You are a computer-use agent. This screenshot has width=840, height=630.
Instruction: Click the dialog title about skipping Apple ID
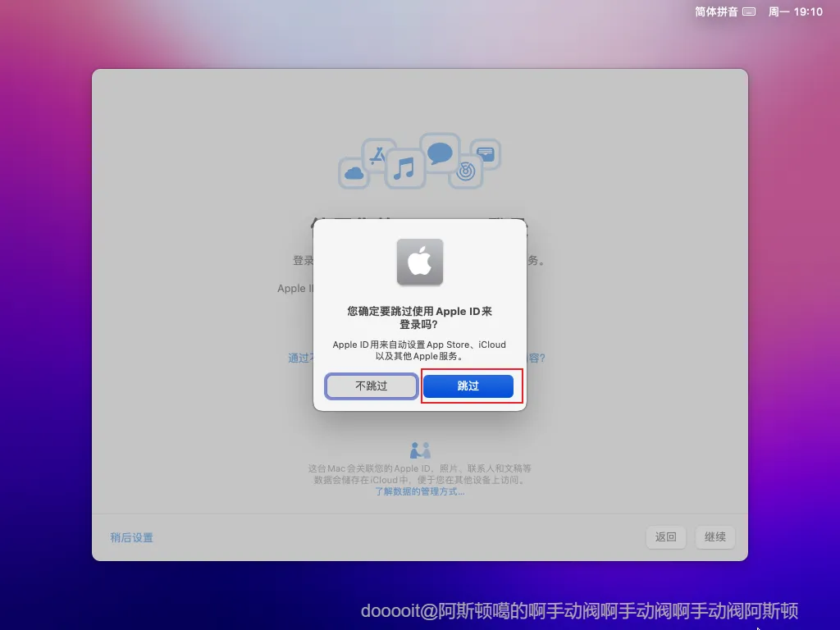[420, 317]
